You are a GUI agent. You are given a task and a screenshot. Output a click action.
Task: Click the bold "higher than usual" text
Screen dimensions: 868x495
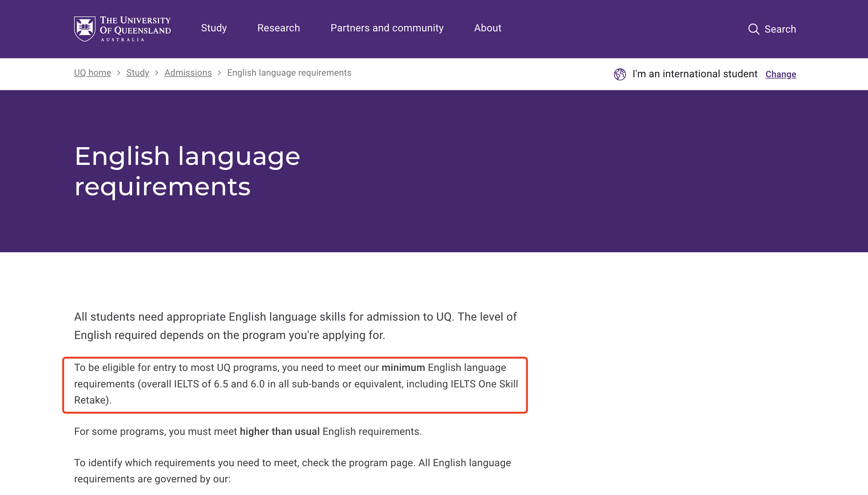click(279, 431)
